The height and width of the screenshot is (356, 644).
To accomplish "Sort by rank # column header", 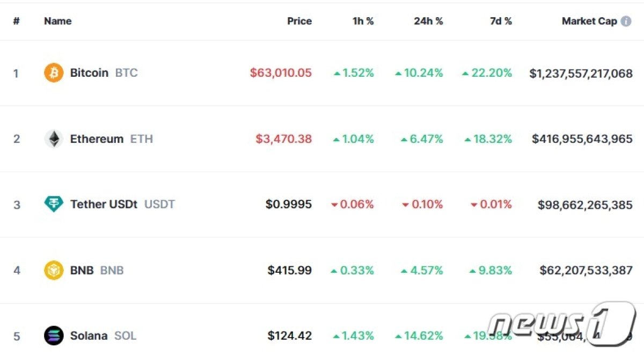I will [16, 21].
